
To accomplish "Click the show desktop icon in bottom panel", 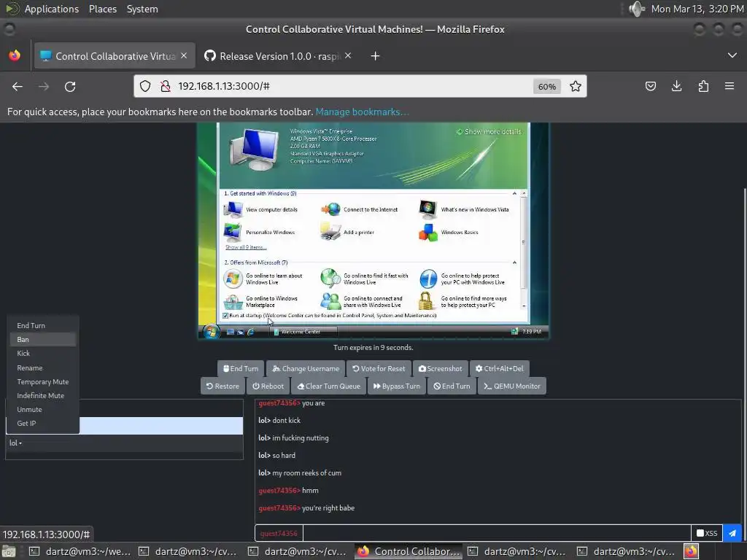I will (x=9, y=551).
